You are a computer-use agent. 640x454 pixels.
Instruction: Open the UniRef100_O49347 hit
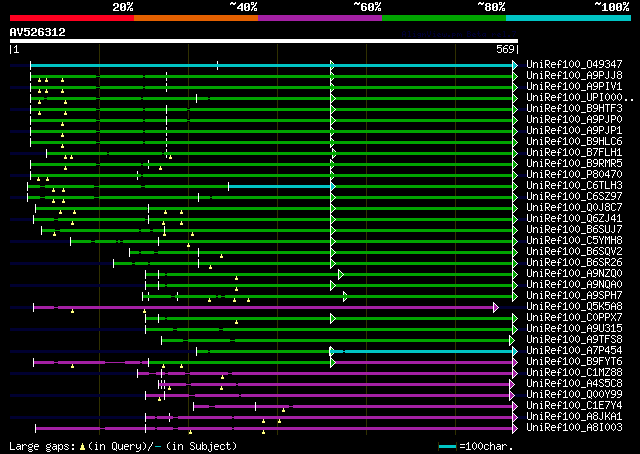pos(574,65)
